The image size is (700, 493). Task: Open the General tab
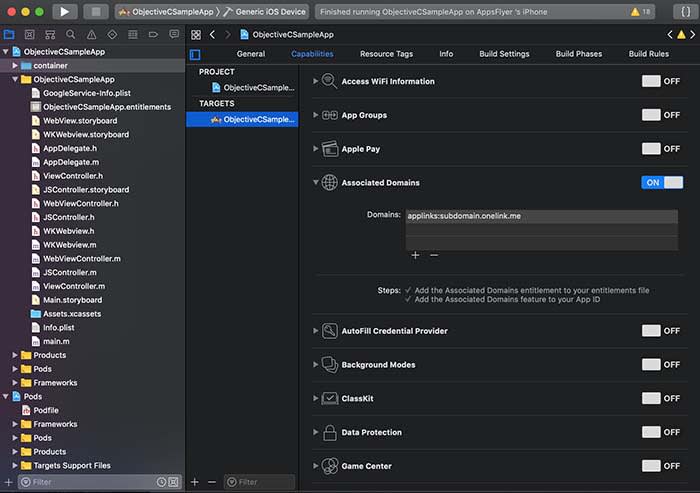[250, 54]
